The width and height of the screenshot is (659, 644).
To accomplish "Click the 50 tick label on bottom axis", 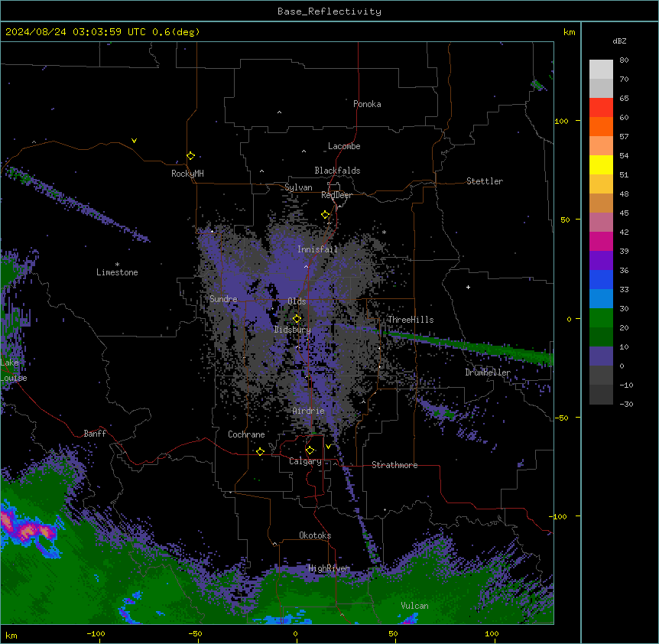I will tap(393, 633).
